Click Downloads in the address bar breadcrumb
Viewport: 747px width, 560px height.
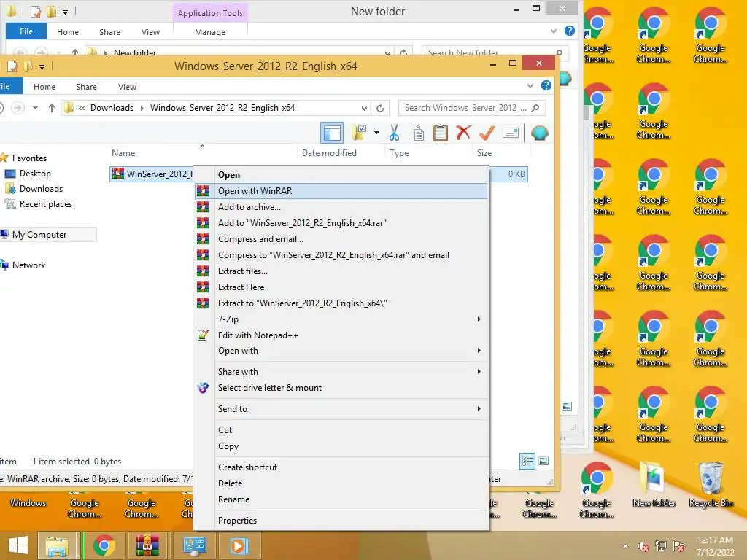(x=112, y=108)
